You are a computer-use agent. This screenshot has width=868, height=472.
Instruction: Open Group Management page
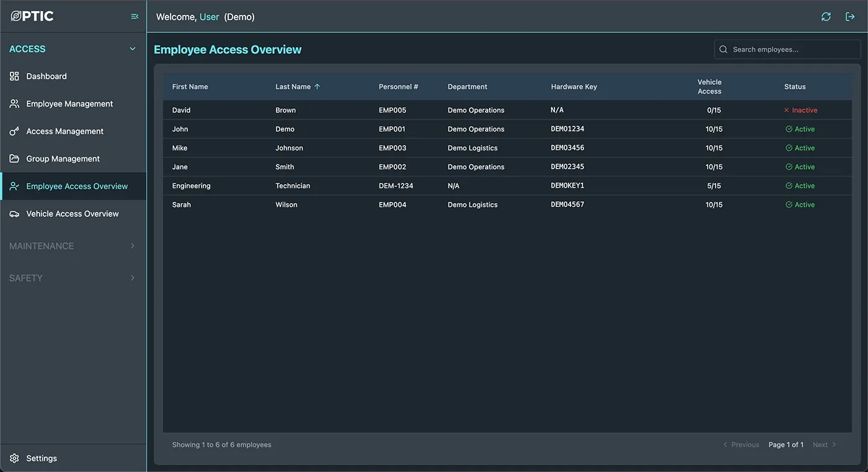pos(73,159)
